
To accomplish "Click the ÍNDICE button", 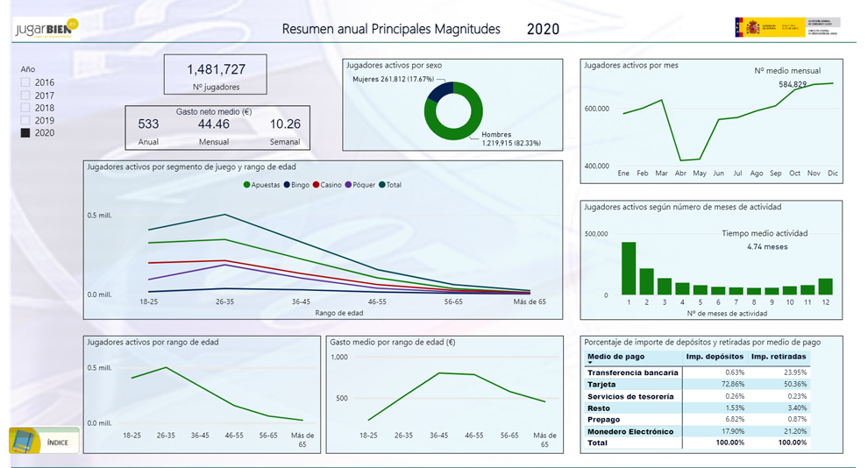I will (45, 442).
